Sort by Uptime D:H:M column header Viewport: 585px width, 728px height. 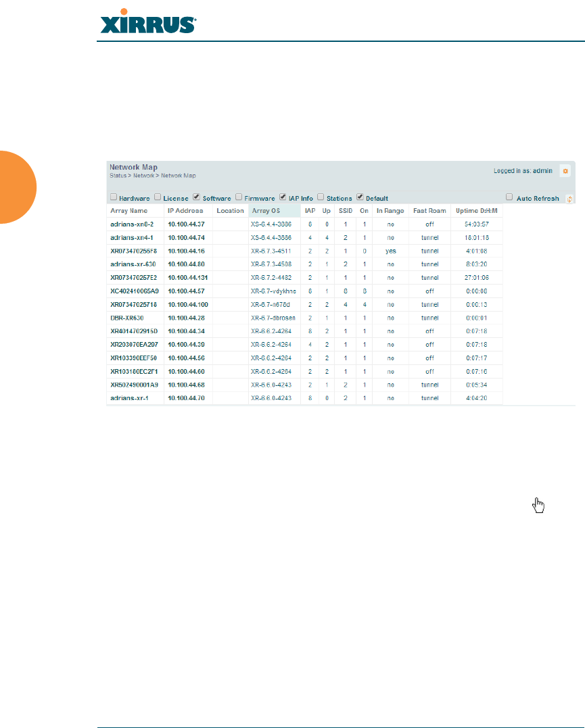[x=476, y=211]
